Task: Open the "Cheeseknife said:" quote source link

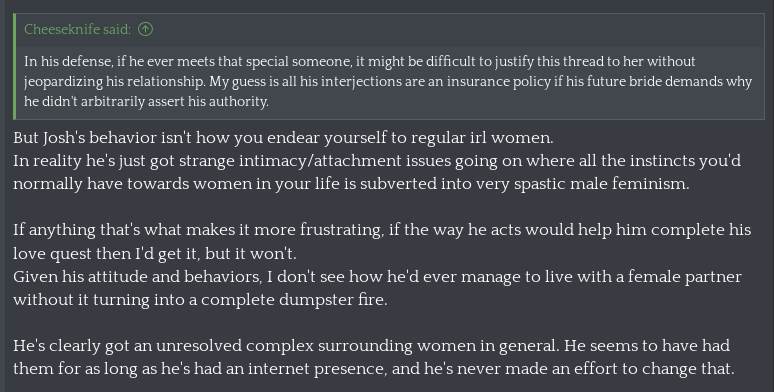Action: point(77,30)
